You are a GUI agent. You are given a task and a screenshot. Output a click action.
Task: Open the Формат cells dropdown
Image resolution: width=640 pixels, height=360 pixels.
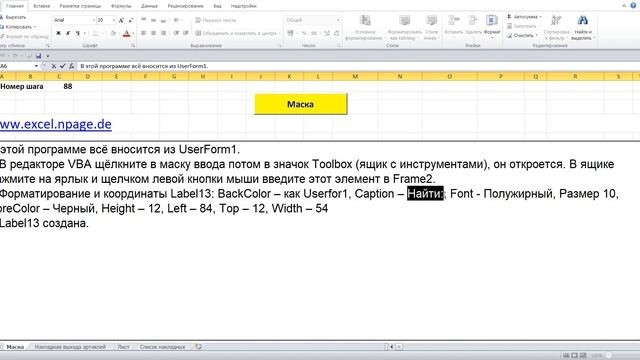point(492,26)
